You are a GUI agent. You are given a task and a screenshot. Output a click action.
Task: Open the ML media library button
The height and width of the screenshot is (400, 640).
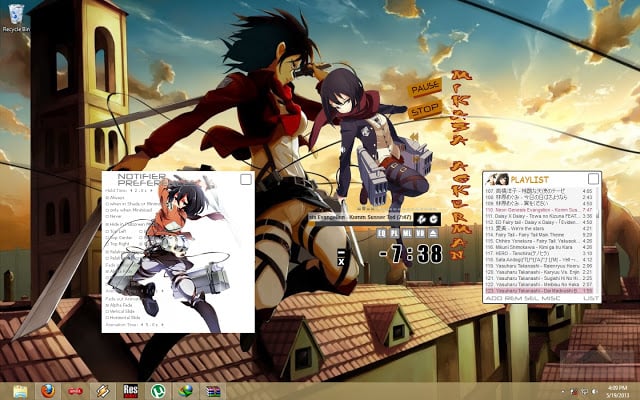tap(407, 233)
